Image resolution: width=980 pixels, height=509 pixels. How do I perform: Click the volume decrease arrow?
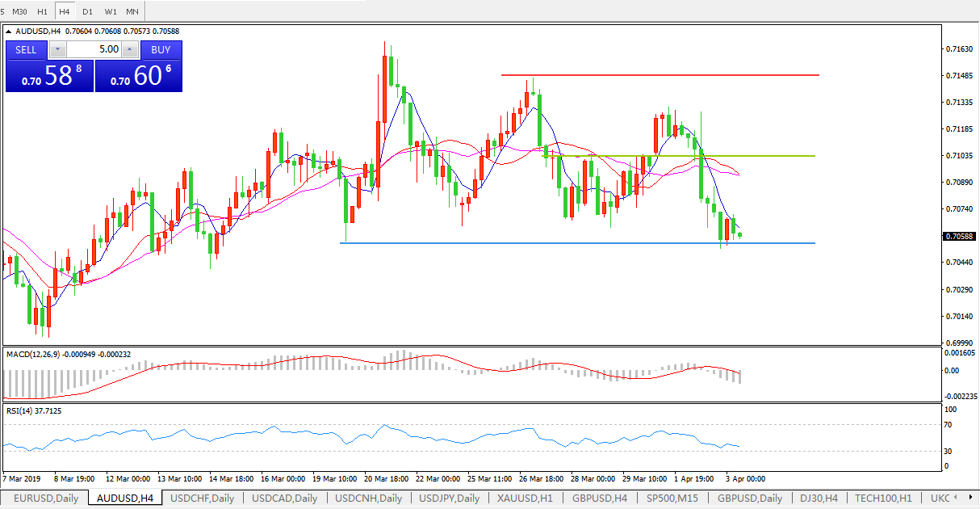click(x=57, y=49)
